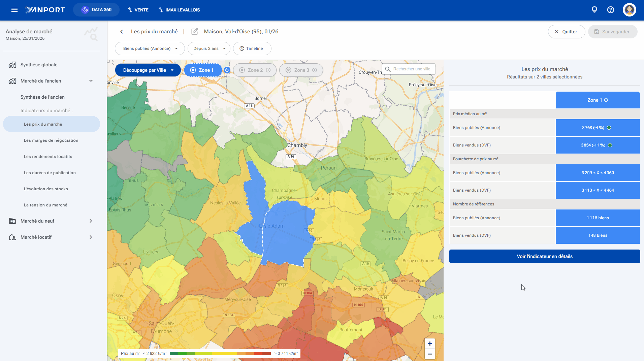Click the 1 118 biens value cell

[x=598, y=218]
